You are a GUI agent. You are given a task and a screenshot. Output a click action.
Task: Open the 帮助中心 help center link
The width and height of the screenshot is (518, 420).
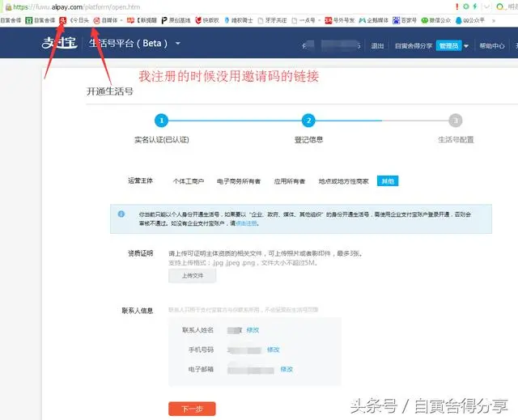[492, 46]
